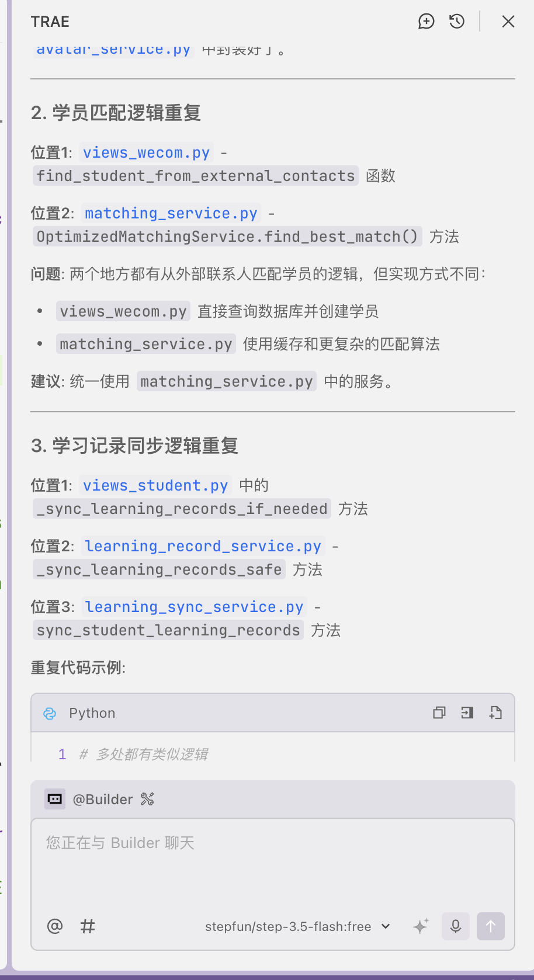Click the sparkle optimize-prompt icon
Image resolution: width=534 pixels, height=980 pixels.
[x=421, y=926]
